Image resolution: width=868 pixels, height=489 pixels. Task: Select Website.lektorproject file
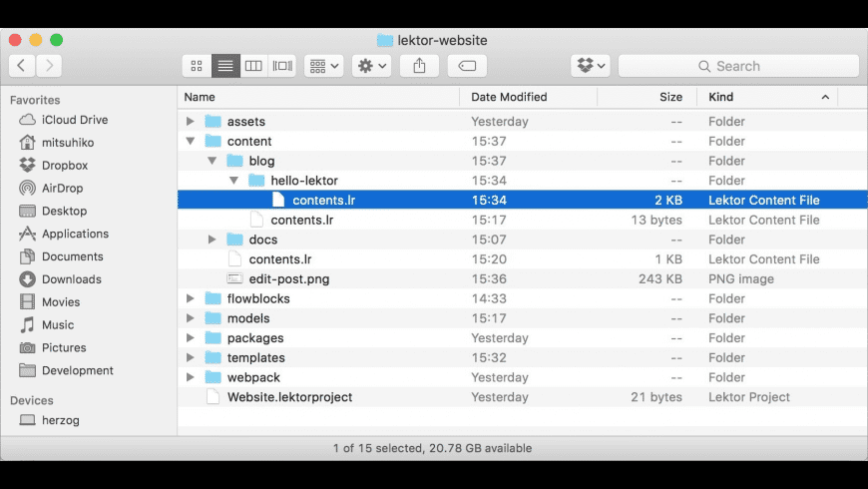tap(288, 397)
